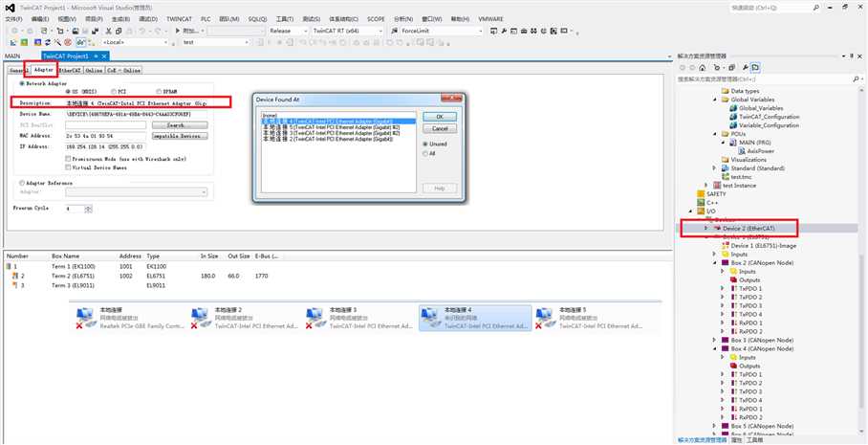This screenshot has width=868, height=445.
Task: Enable the Promiscuous Mode checkbox
Action: click(68, 159)
